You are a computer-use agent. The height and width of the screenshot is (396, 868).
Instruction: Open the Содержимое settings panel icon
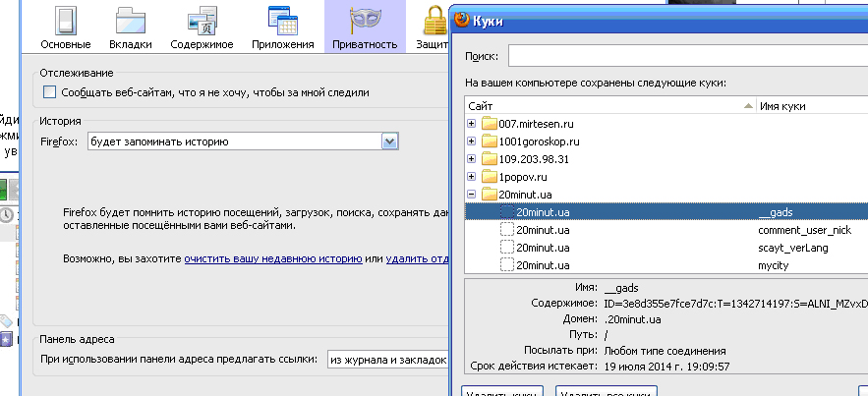point(201,22)
